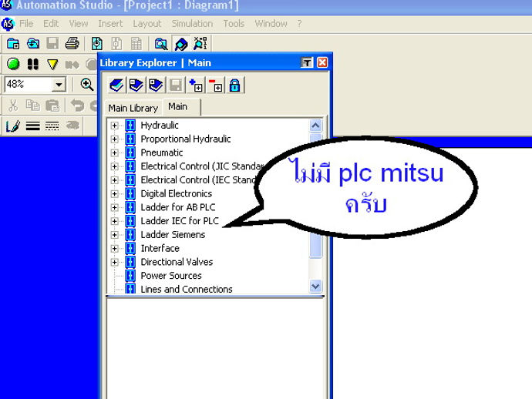Select Interface in the library tree
The image size is (532, 399).
click(x=160, y=249)
